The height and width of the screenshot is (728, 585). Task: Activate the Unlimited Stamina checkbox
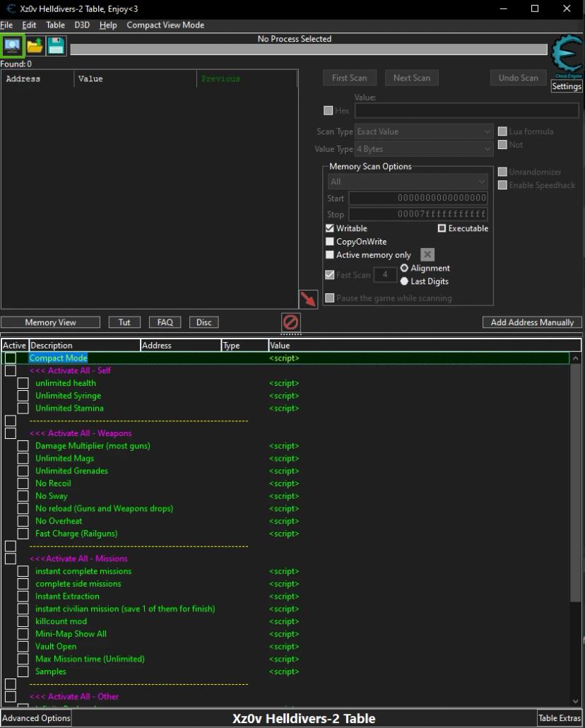click(23, 408)
